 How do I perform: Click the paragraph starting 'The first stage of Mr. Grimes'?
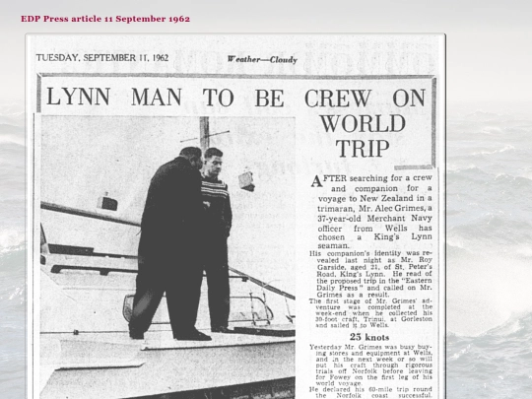pos(370,313)
